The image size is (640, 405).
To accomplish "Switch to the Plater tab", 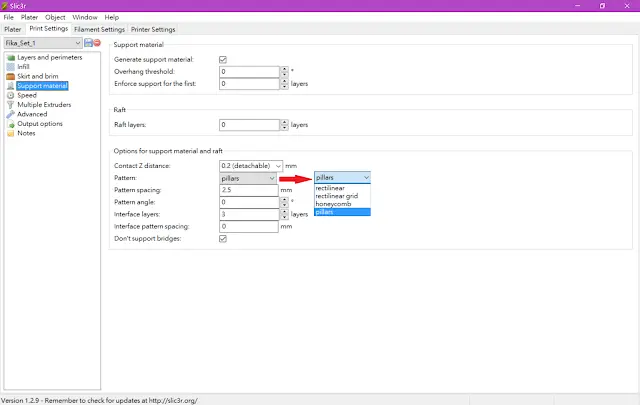I will pyautogui.click(x=13, y=29).
